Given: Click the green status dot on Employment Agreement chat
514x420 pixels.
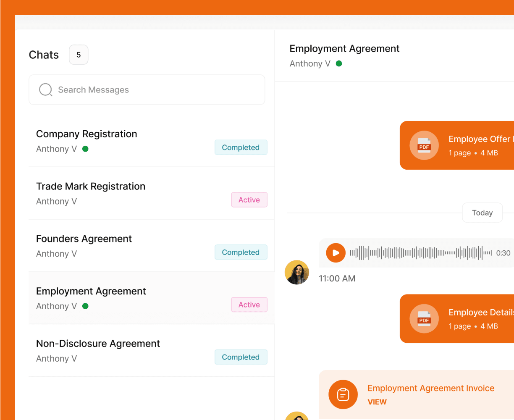Looking at the screenshot, I should click(85, 306).
